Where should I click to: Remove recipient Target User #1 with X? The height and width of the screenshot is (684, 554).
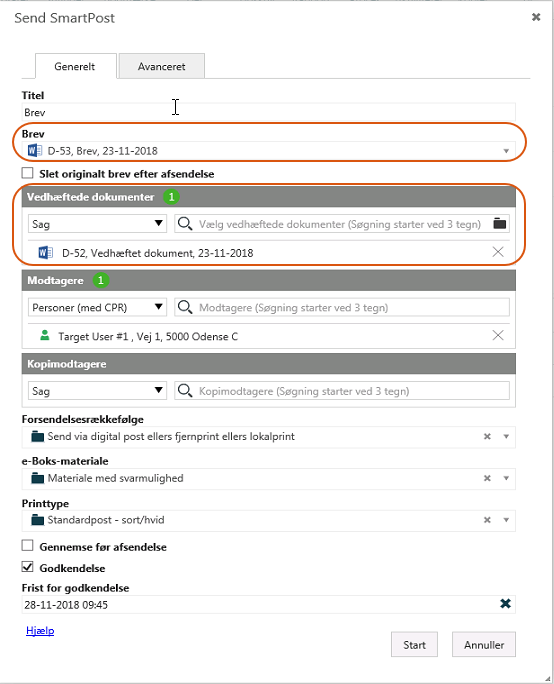[x=498, y=335]
